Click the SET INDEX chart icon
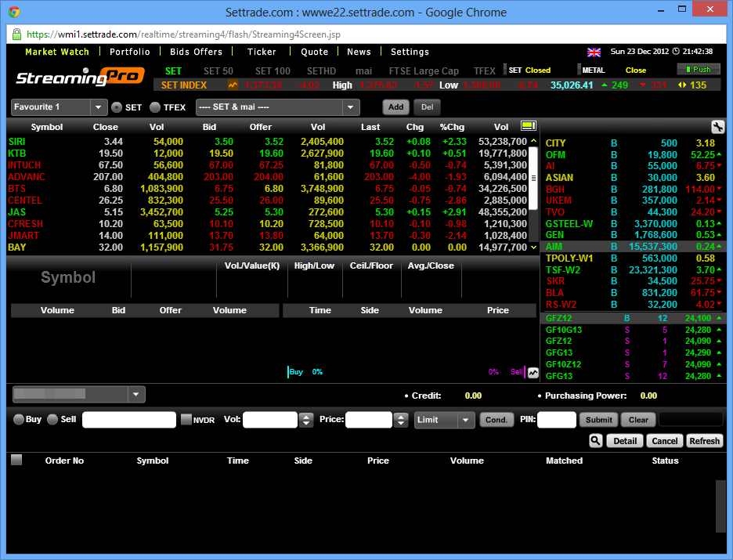The height and width of the screenshot is (560, 733). pos(233,85)
